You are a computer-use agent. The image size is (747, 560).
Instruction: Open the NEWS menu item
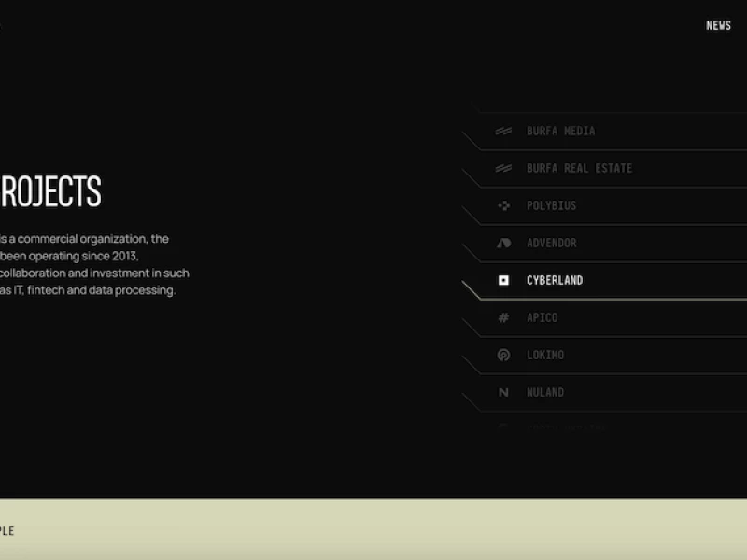[x=718, y=26]
